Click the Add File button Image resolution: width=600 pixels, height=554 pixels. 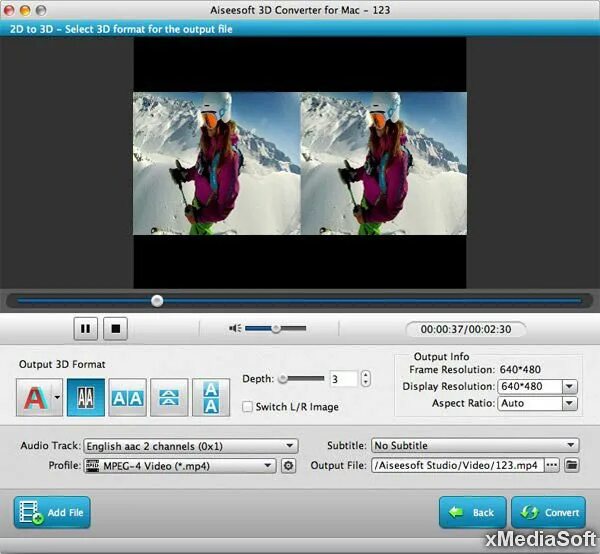pyautogui.click(x=52, y=513)
